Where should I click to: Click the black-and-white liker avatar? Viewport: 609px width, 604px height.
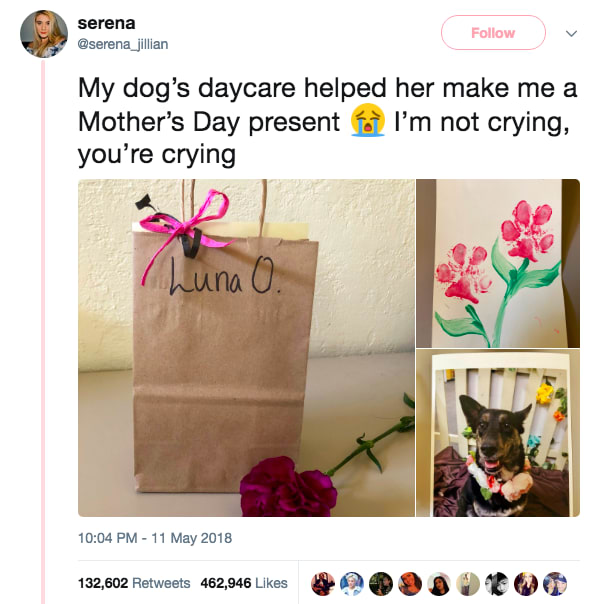click(x=497, y=583)
